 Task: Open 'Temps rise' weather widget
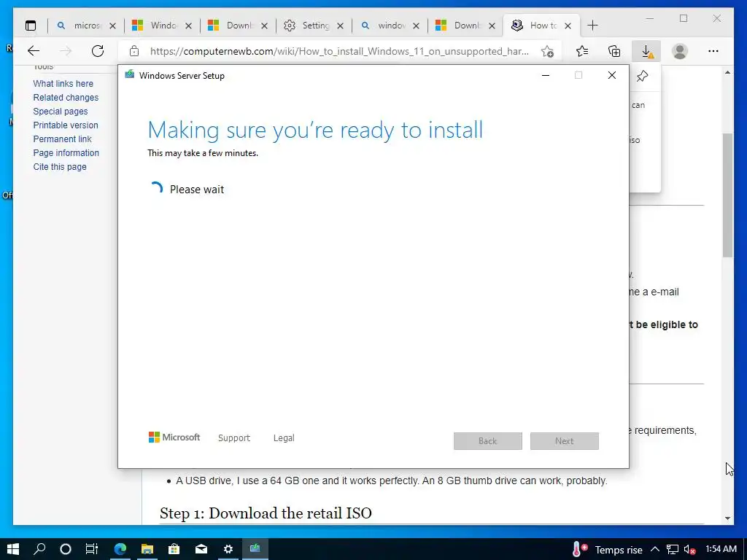pyautogui.click(x=607, y=550)
